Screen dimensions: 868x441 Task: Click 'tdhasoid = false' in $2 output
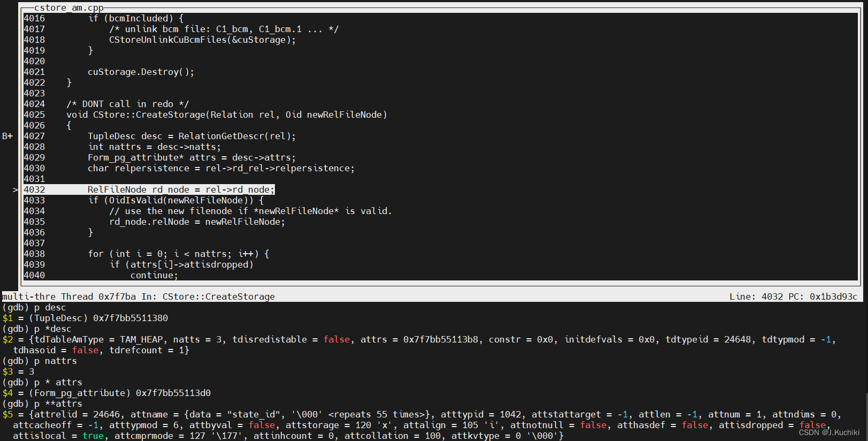click(56, 350)
